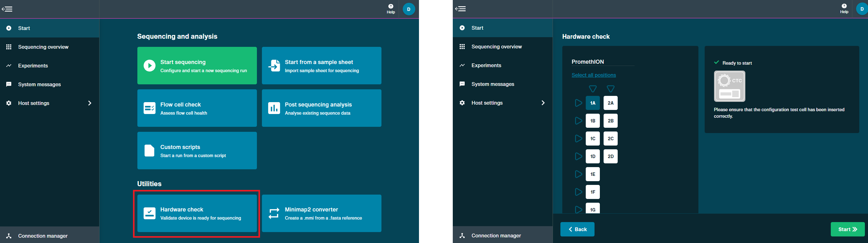Open the Hardware check tile
Viewport: 868px width, 243px height.
click(x=197, y=213)
